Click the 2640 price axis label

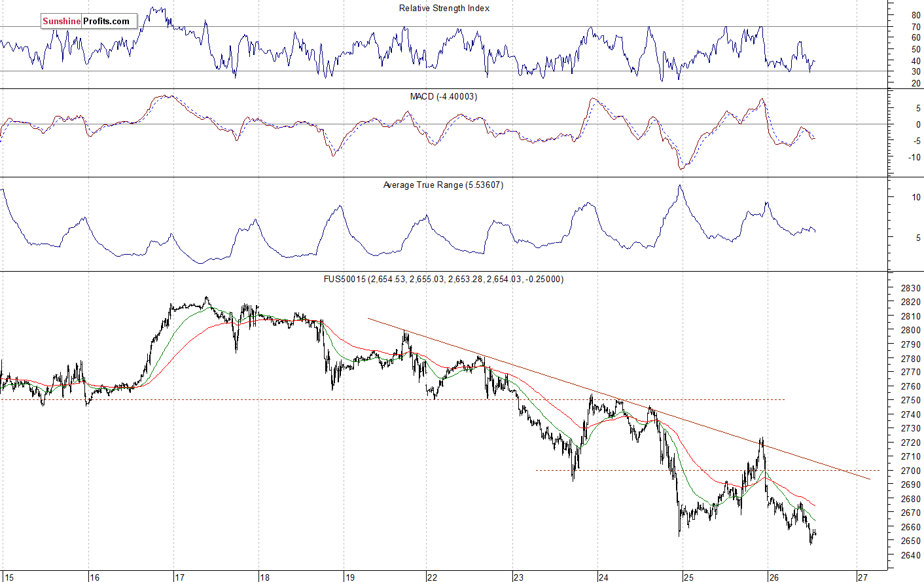click(911, 556)
